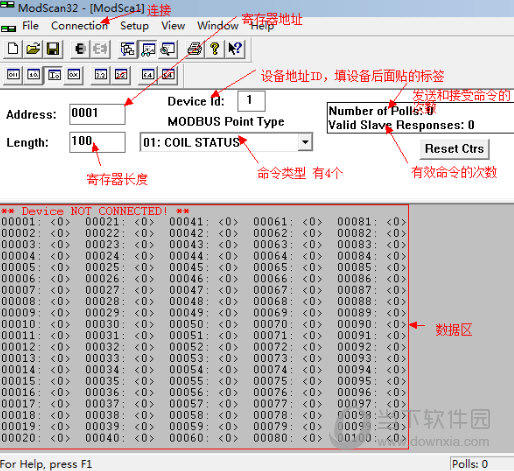The height and width of the screenshot is (471, 514).
Task: Click the status bar 'Polls: 0' pane
Action: 482,464
